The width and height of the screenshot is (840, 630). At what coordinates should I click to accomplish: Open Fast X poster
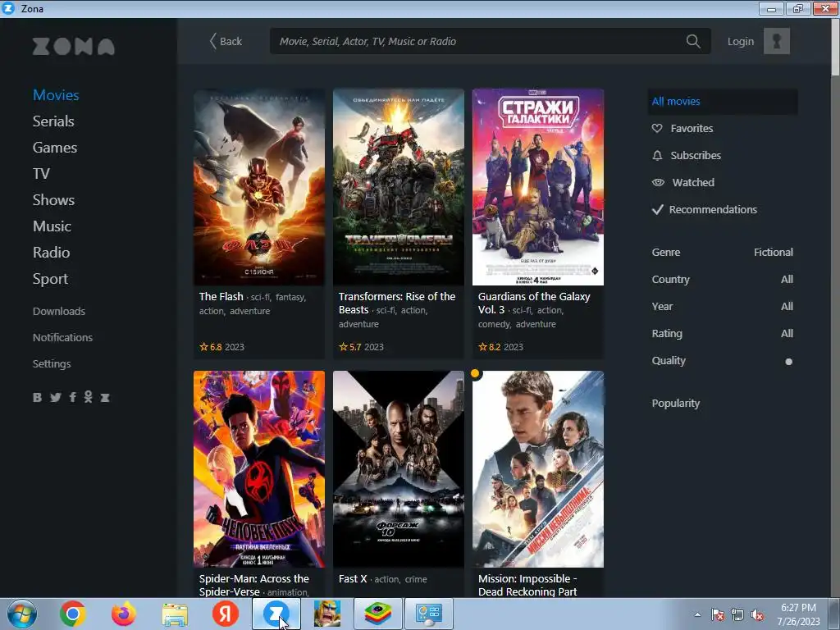[399, 469]
